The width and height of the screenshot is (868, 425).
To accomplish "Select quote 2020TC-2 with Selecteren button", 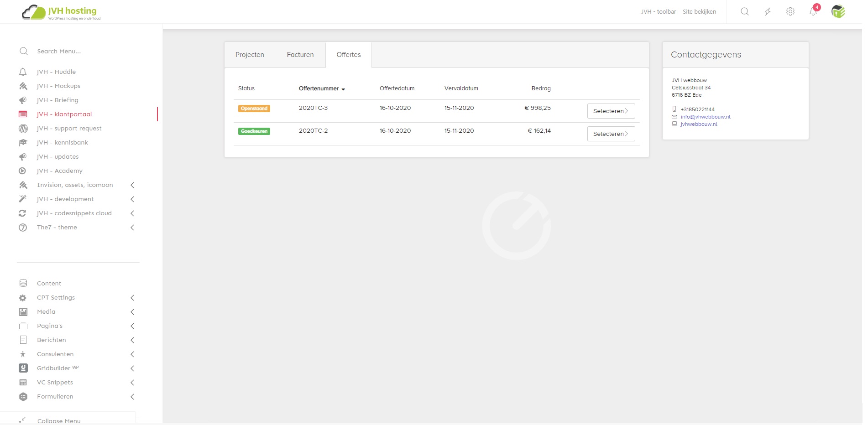I will (611, 134).
